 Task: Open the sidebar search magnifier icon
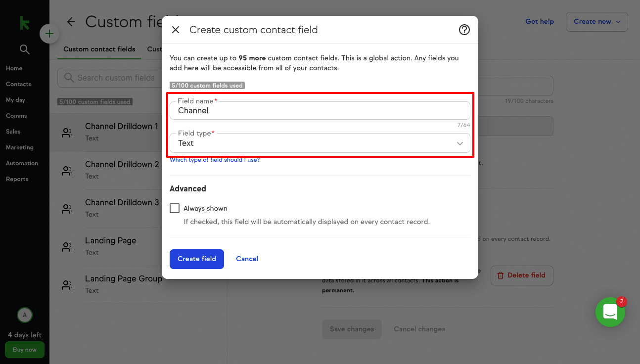coord(24,49)
